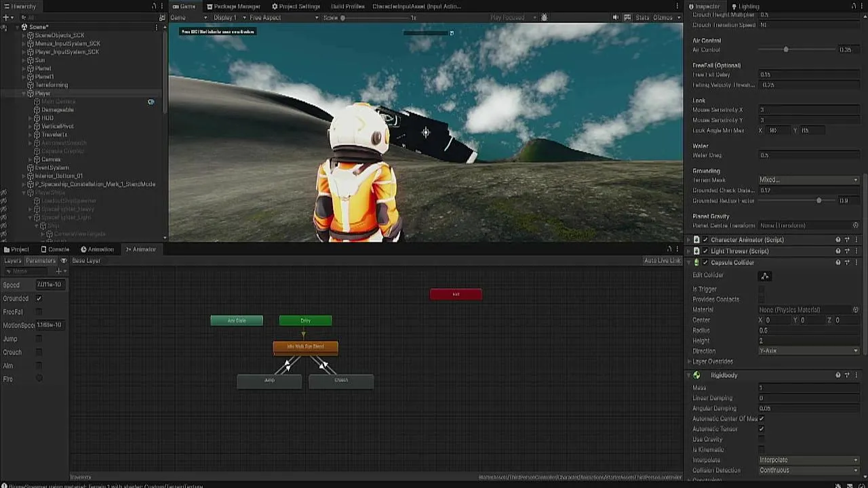Open the Play Focused dropdown

click(x=513, y=18)
